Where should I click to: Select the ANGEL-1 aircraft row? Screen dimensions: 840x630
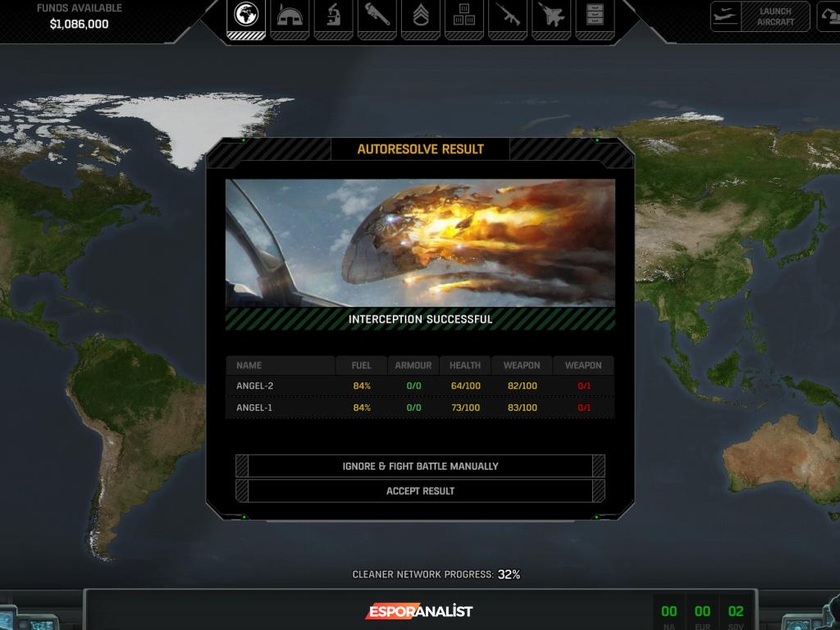tap(419, 408)
